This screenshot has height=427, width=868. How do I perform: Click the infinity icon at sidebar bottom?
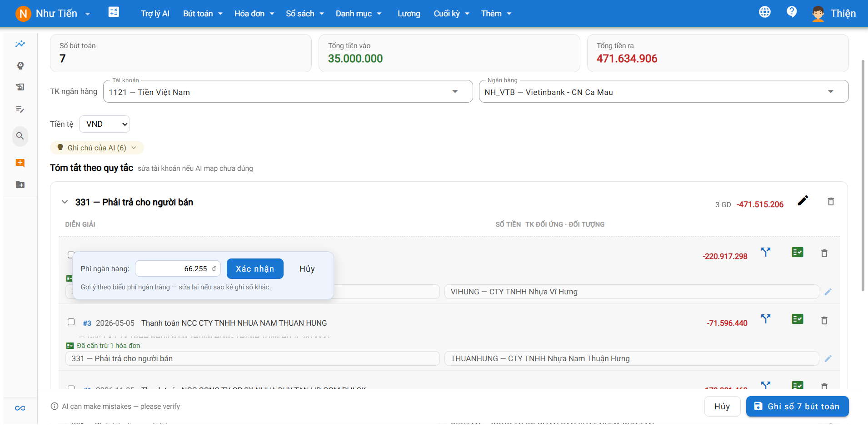[20, 408]
